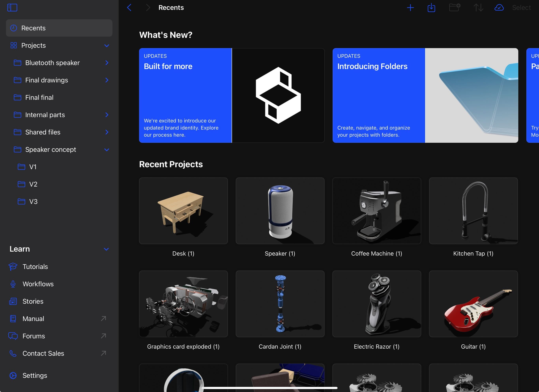Check cloud sync status icon
Viewport: 539px width, 392px height.
pyautogui.click(x=499, y=7)
